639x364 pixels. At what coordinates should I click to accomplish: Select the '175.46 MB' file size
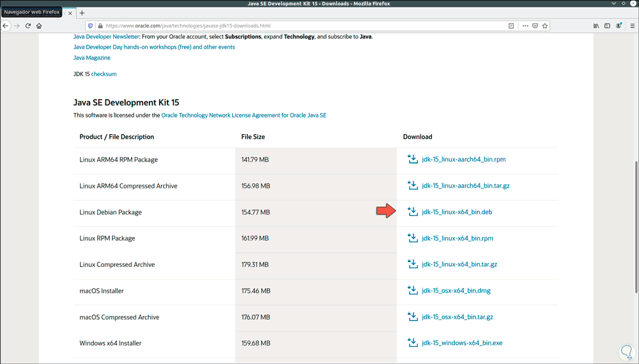pos(256,291)
